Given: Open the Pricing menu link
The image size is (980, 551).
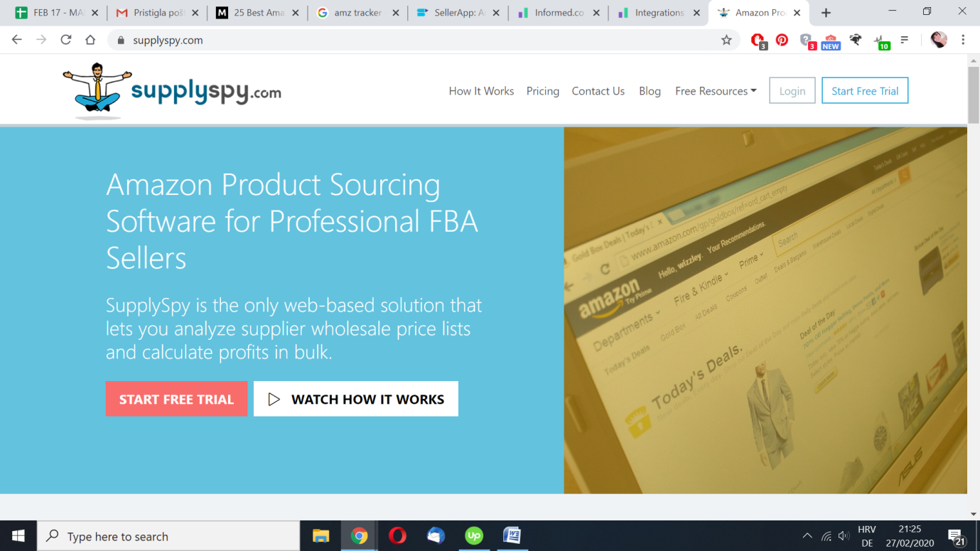Looking at the screenshot, I should pos(543,91).
